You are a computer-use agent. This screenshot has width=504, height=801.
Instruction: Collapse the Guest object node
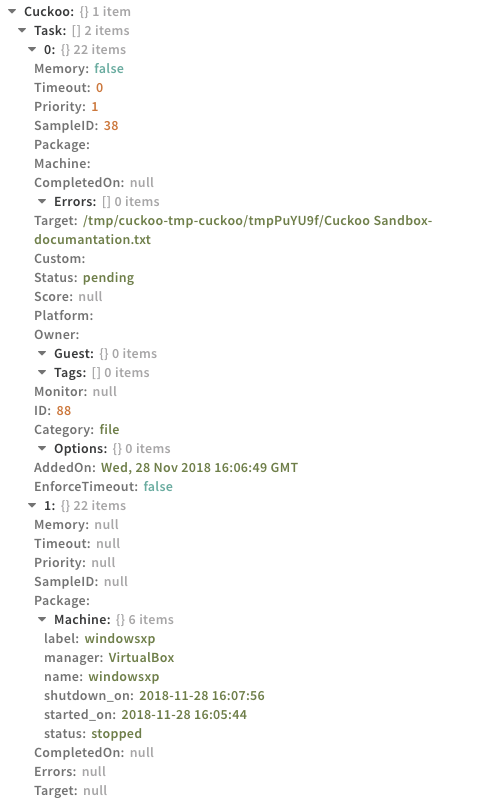(42, 354)
